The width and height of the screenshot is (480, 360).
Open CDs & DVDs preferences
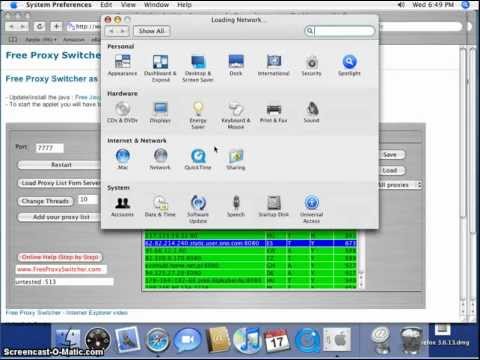[x=122, y=113]
